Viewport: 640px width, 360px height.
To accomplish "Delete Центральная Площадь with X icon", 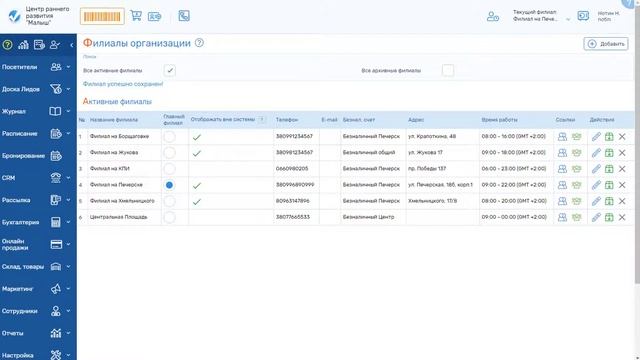I will [x=622, y=217].
